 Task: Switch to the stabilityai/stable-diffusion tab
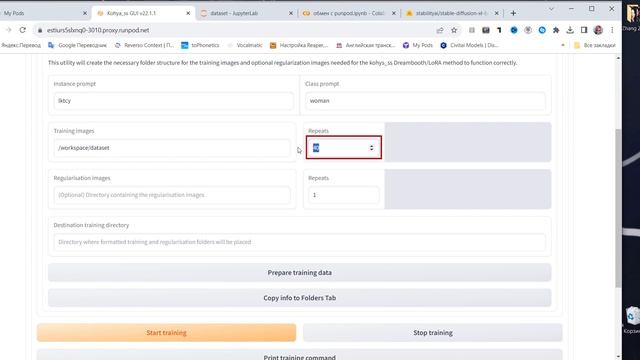[452, 13]
